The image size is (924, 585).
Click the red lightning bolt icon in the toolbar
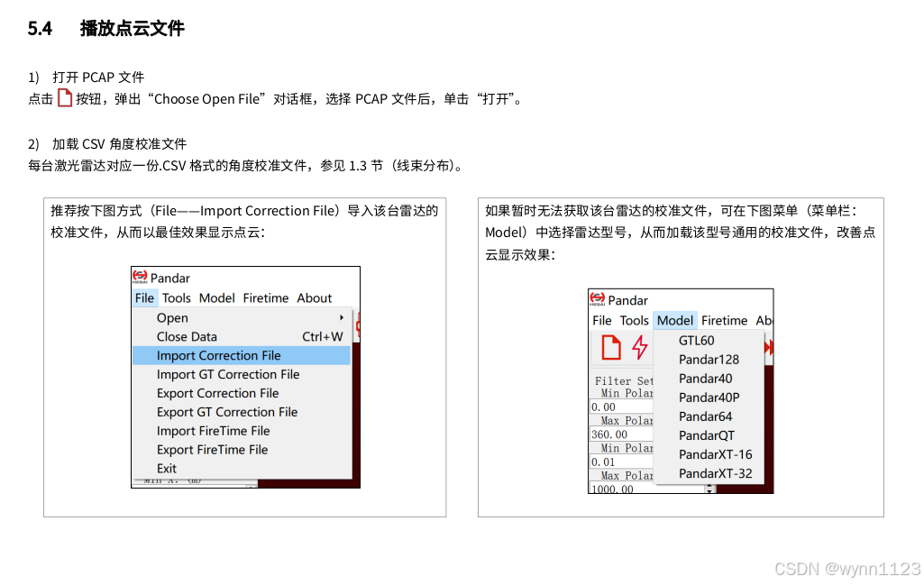640,347
